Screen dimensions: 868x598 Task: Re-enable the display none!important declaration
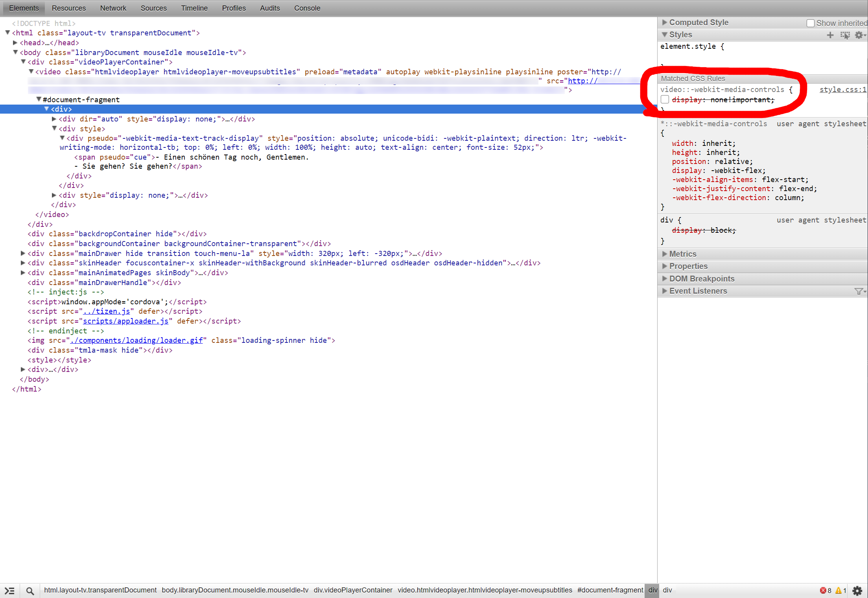tap(665, 99)
